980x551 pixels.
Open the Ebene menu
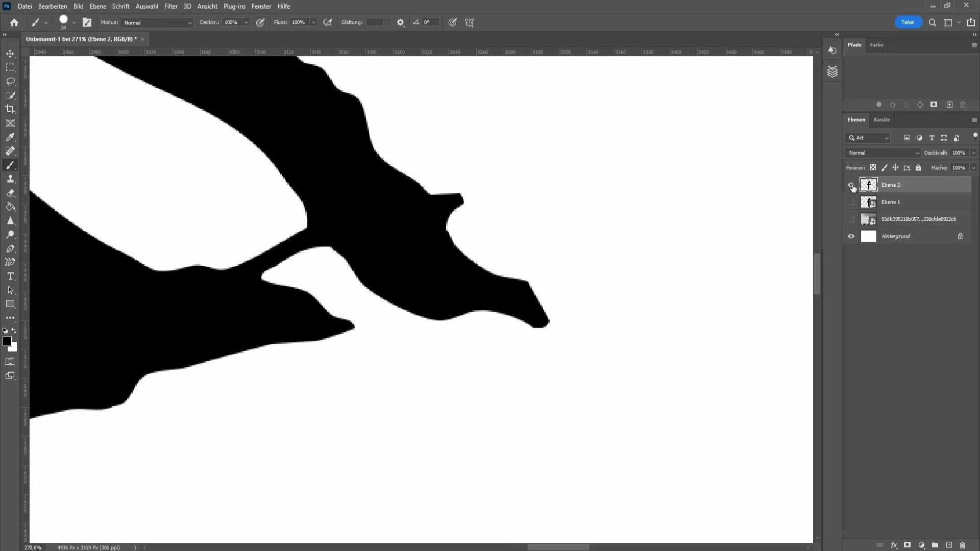[x=98, y=6]
